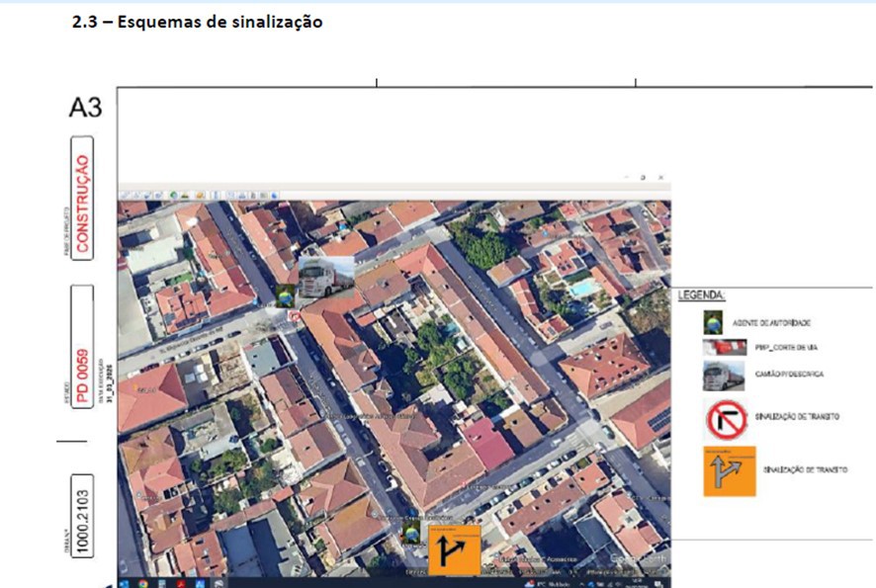Toggle the sunlight icon in the toolbar
This screenshot has height=588, width=876.
coord(185,196)
